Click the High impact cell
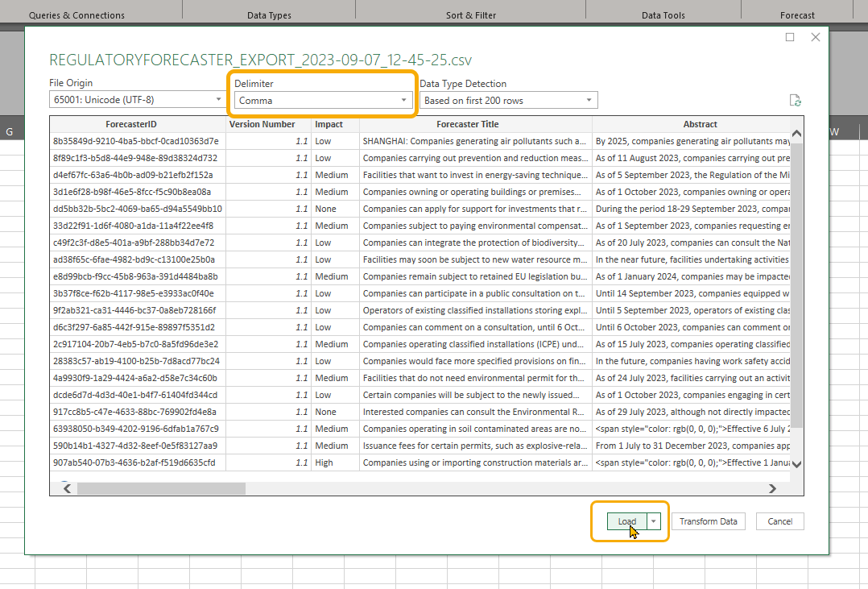The image size is (868, 589). point(336,462)
